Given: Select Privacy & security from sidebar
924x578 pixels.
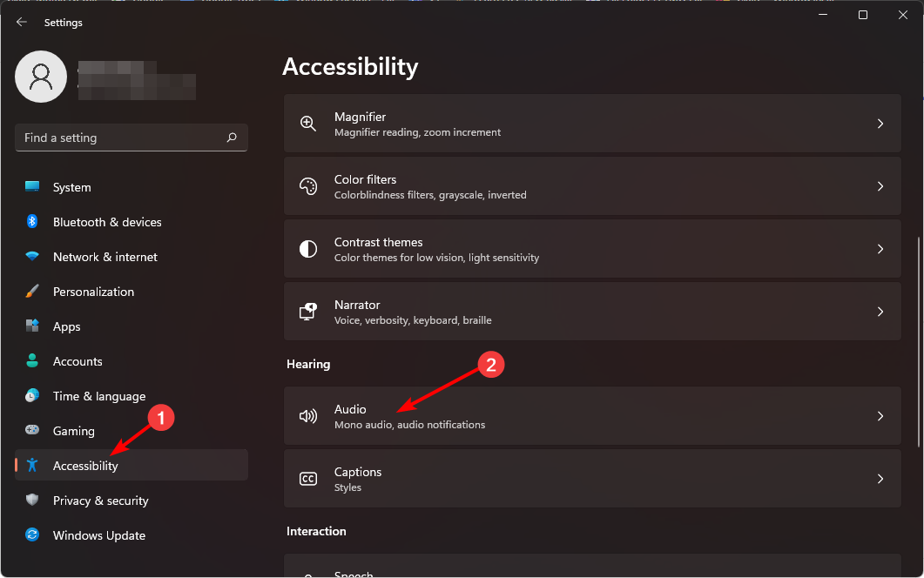Looking at the screenshot, I should click(100, 500).
